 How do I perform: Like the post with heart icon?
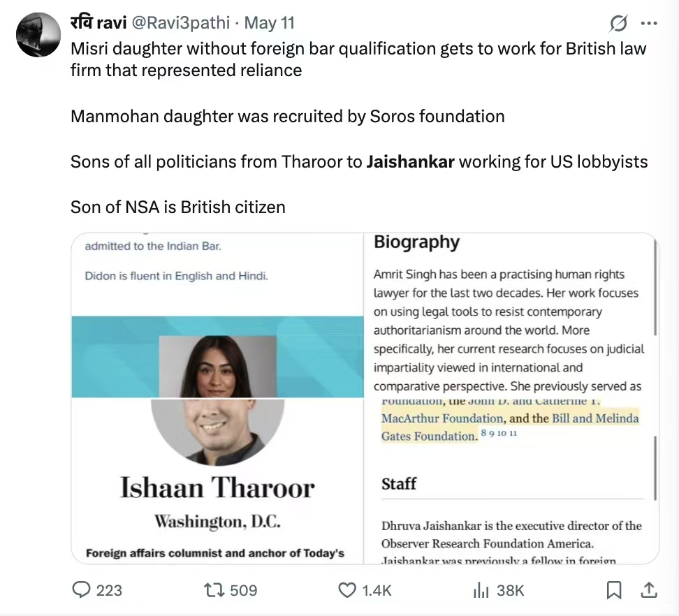click(x=347, y=590)
